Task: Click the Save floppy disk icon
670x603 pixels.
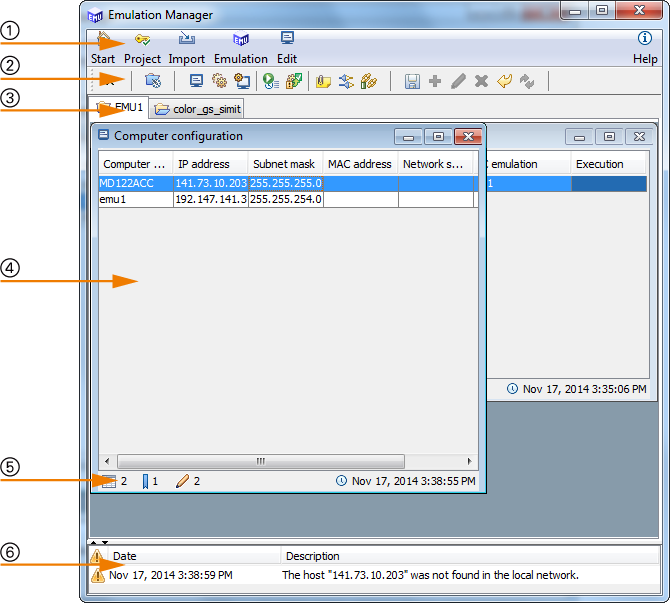Action: [x=412, y=81]
